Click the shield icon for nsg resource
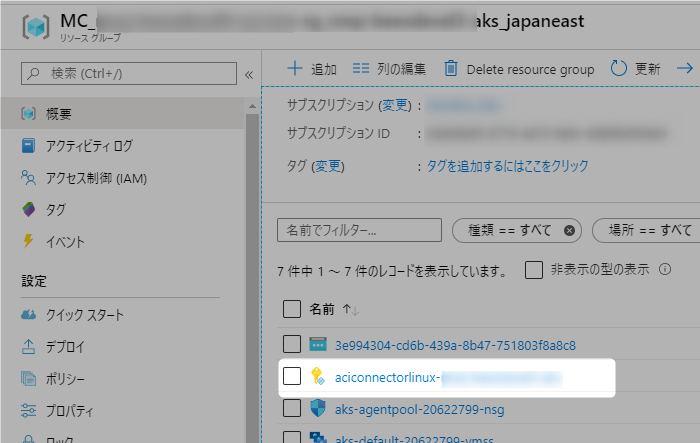This screenshot has width=700, height=443. coord(317,408)
